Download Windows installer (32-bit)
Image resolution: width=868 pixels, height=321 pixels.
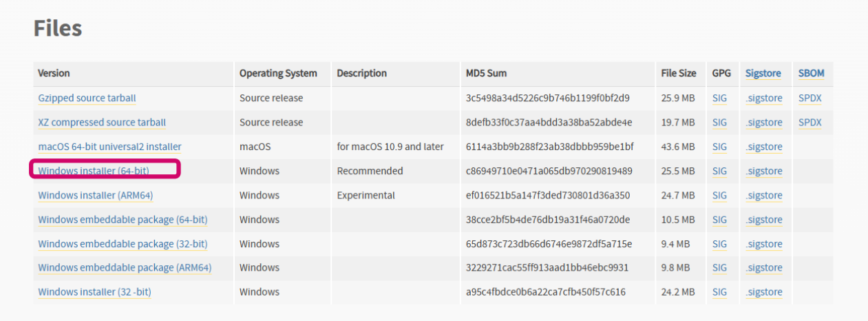[94, 292]
